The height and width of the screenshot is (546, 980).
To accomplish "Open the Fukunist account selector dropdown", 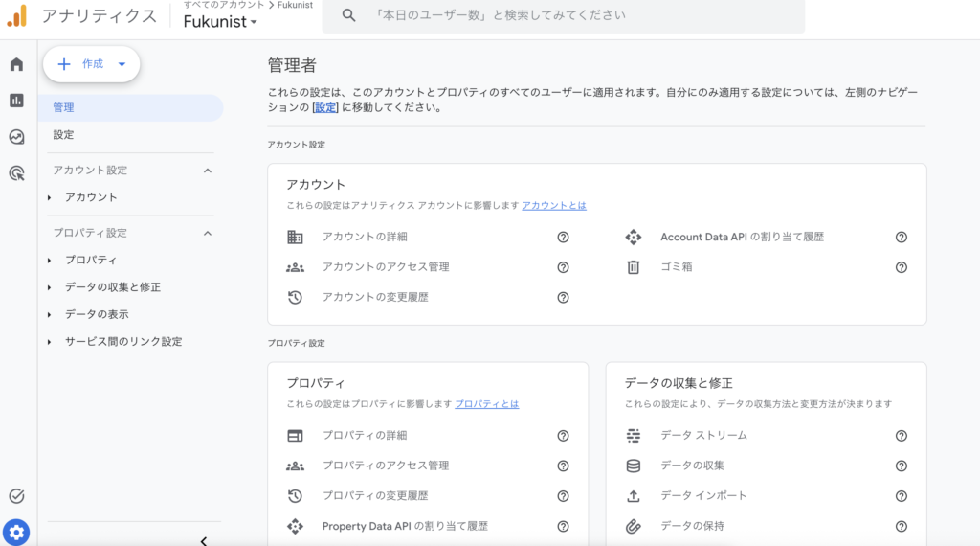I will [220, 22].
